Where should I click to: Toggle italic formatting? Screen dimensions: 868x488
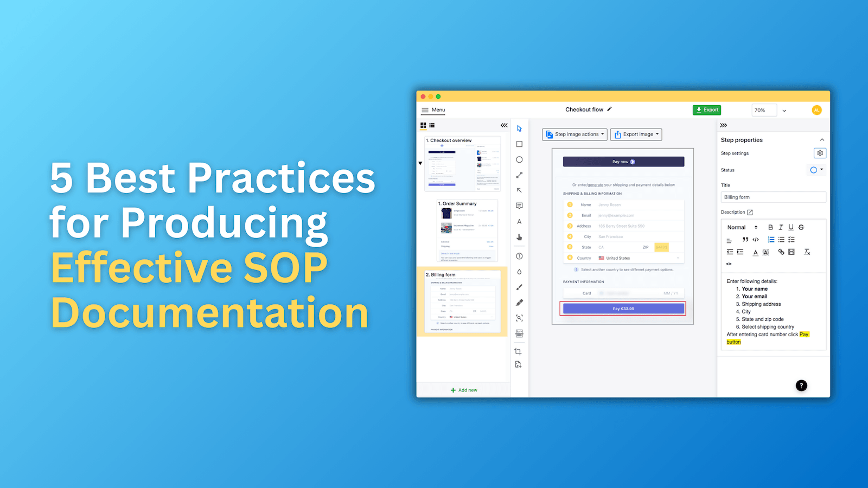click(x=781, y=227)
